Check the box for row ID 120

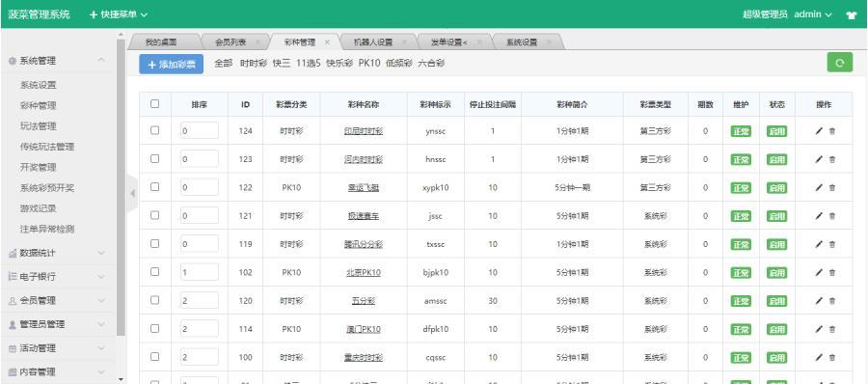pyautogui.click(x=155, y=300)
